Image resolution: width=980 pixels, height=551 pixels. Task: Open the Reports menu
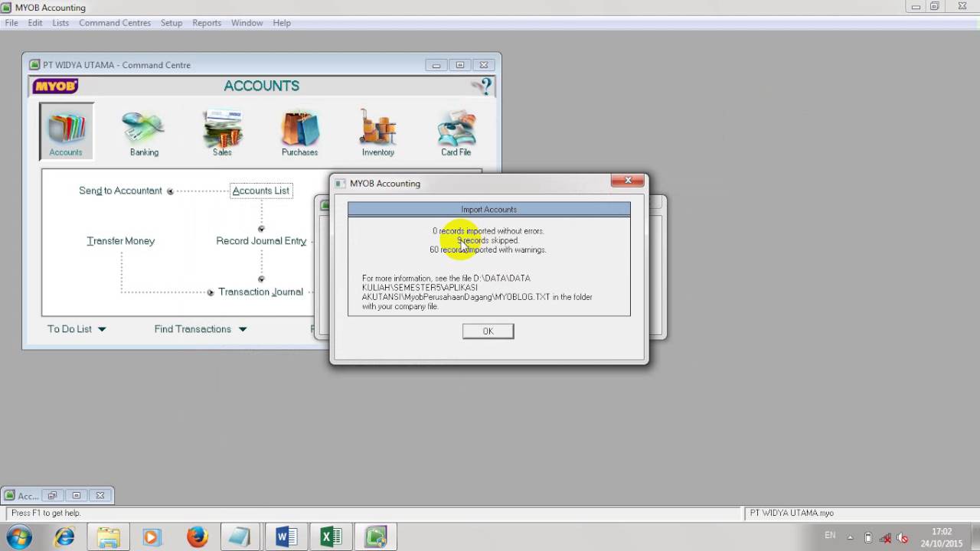(207, 23)
